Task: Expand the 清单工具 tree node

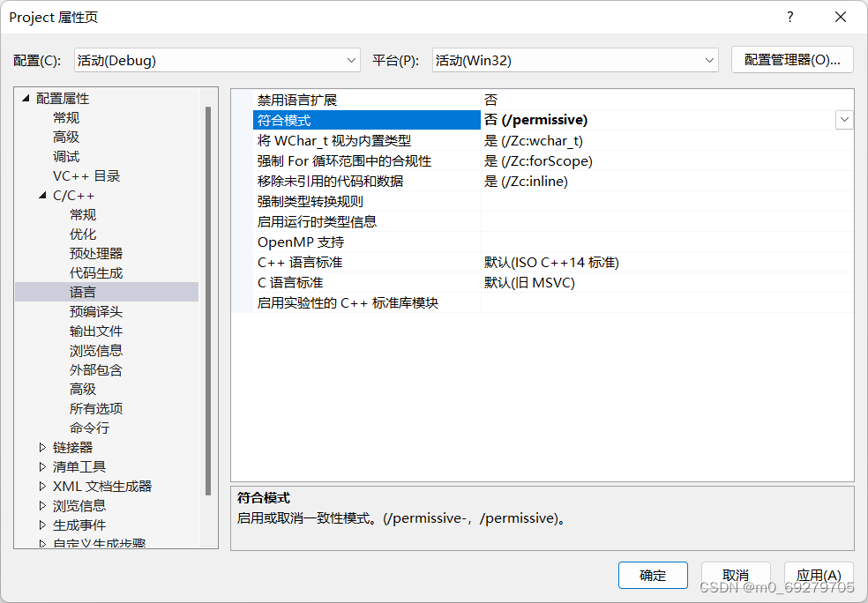Action: [42, 466]
